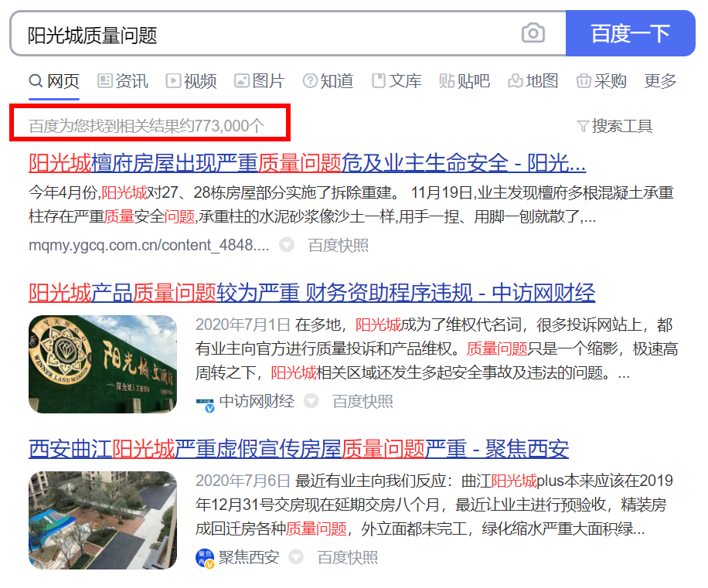Click the 视频 play icon
This screenshot has width=708, height=588.
(x=173, y=81)
